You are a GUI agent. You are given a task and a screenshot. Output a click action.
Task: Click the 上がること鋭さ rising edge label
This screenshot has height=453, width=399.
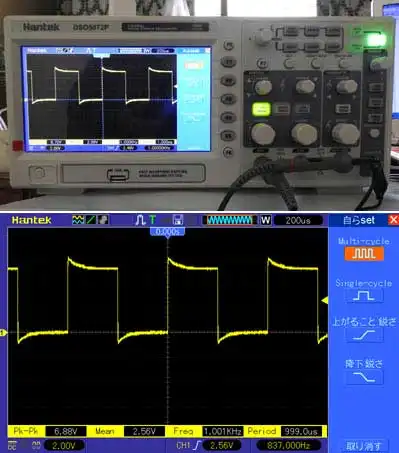coord(364,322)
